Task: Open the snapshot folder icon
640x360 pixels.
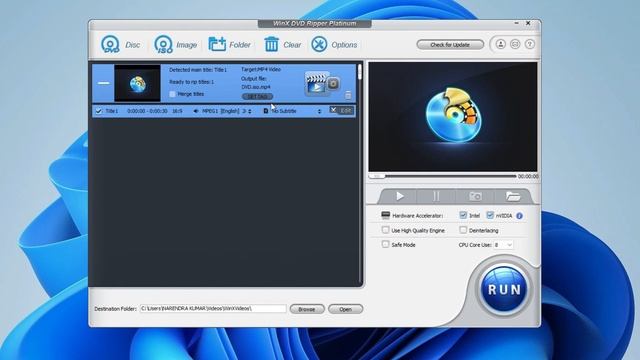Action: click(513, 196)
